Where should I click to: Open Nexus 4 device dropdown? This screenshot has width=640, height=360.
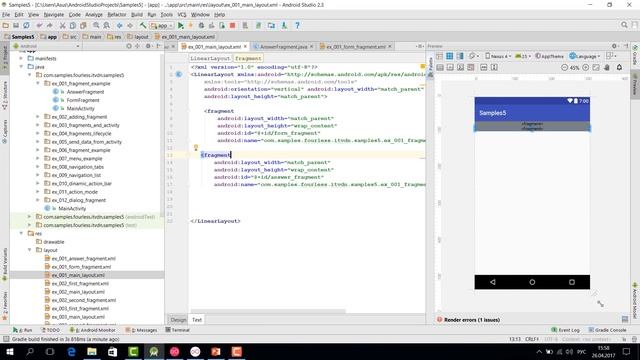498,56
